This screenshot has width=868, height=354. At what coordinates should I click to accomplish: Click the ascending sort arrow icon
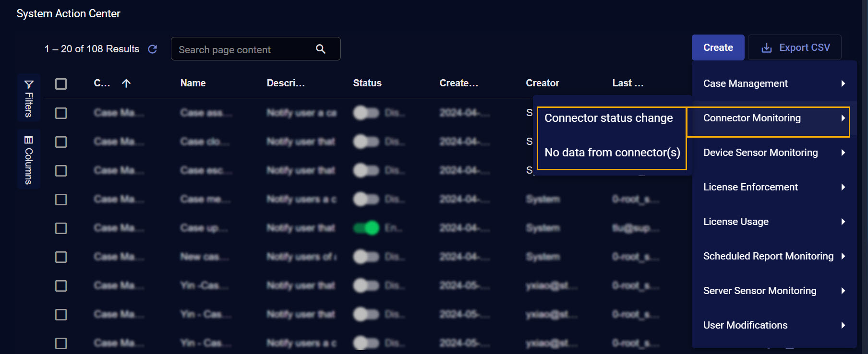[126, 83]
